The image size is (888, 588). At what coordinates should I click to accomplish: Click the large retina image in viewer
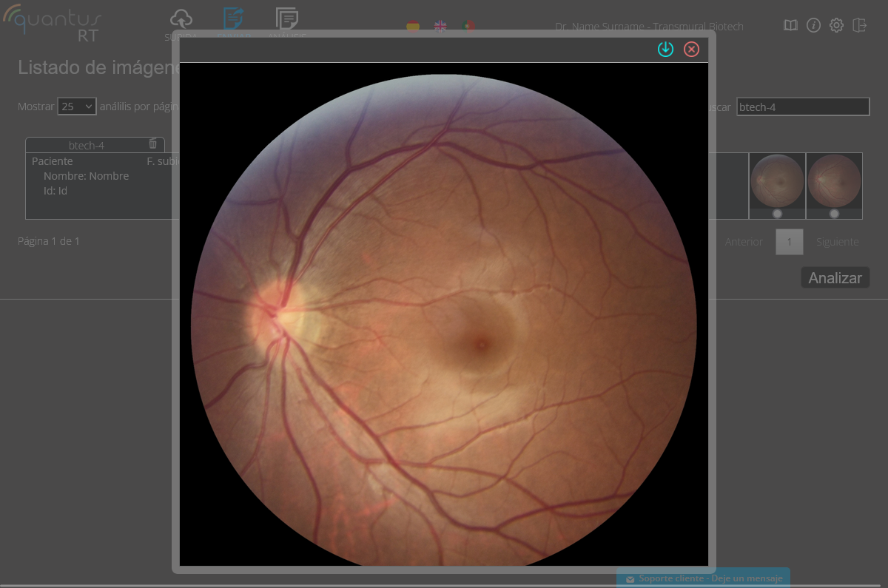[444, 314]
